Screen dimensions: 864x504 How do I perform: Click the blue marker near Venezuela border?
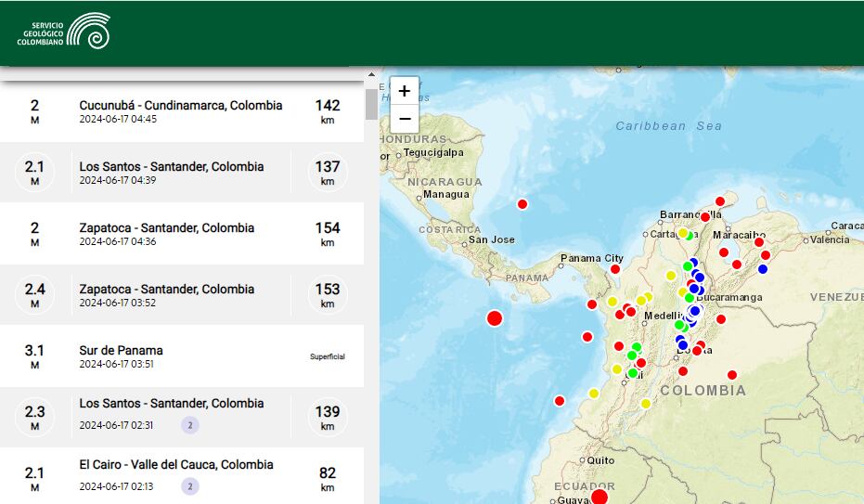tap(763, 269)
